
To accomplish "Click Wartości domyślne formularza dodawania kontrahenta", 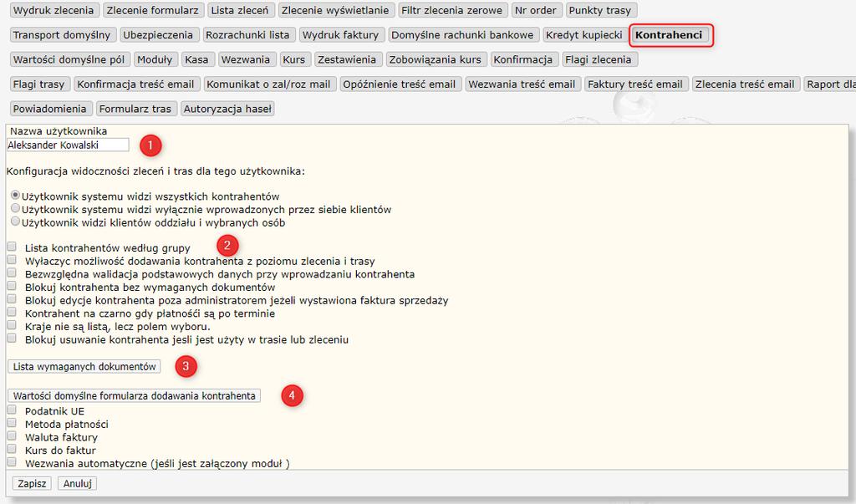I will (x=135, y=395).
